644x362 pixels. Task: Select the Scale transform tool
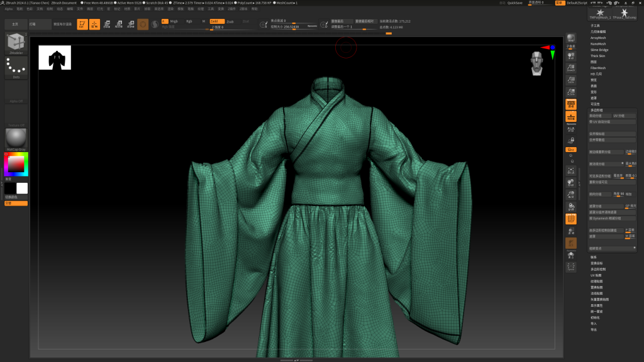pyautogui.click(x=119, y=25)
